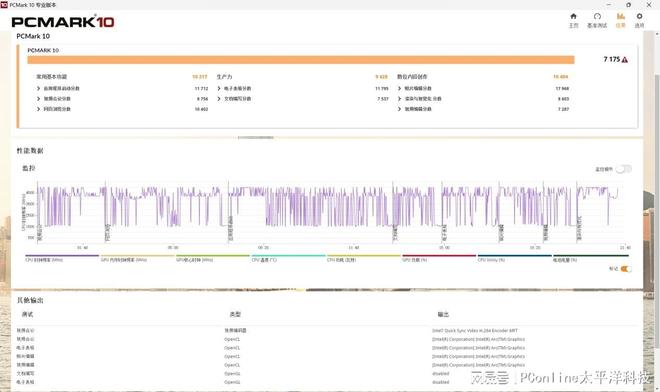This screenshot has width=660, height=392.
Task: Toggle purple CPU clock frequency legend
Action: click(x=62, y=258)
